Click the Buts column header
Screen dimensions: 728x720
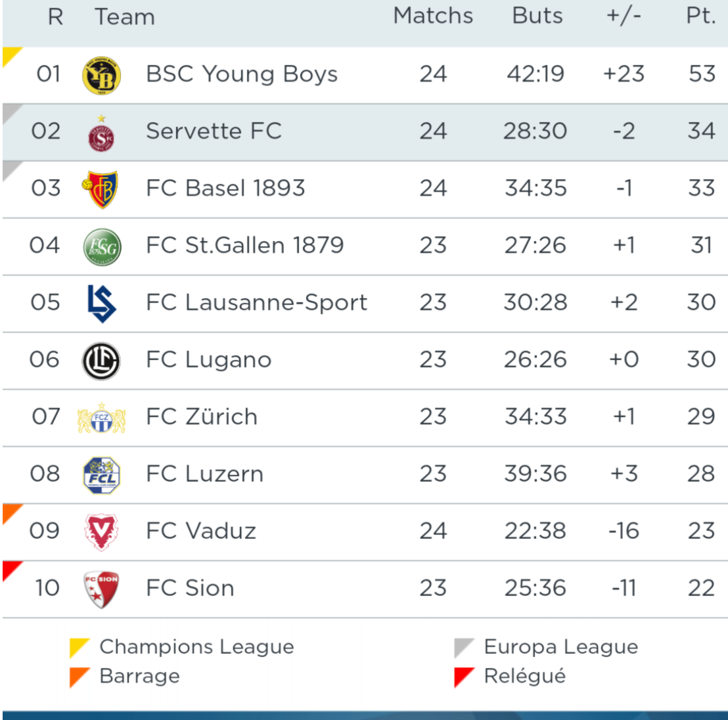pos(537,16)
